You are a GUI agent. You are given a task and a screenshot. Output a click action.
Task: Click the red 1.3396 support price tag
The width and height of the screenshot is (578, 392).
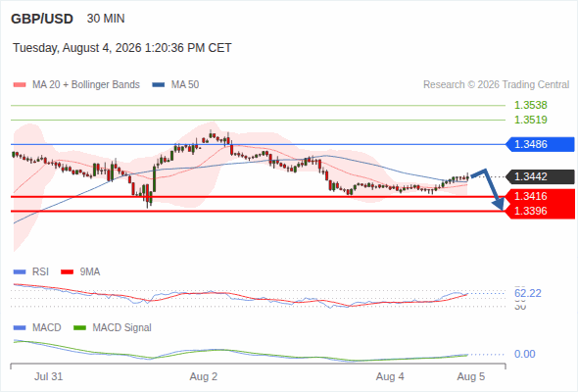point(540,212)
